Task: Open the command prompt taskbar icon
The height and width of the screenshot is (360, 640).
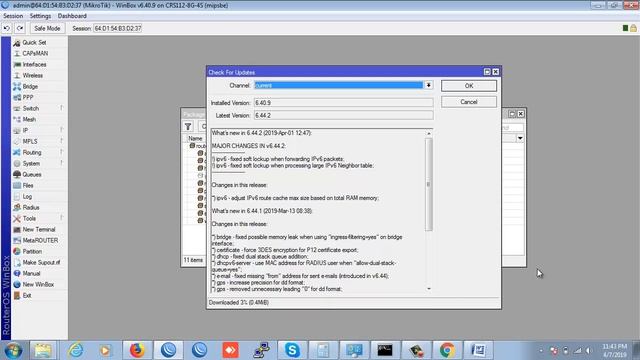Action: [x=385, y=350]
